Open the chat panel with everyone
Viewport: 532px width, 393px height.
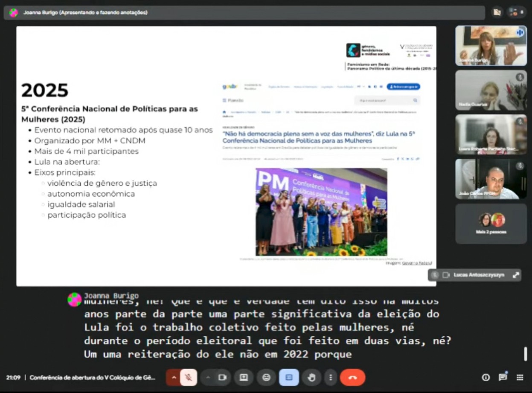(x=503, y=378)
